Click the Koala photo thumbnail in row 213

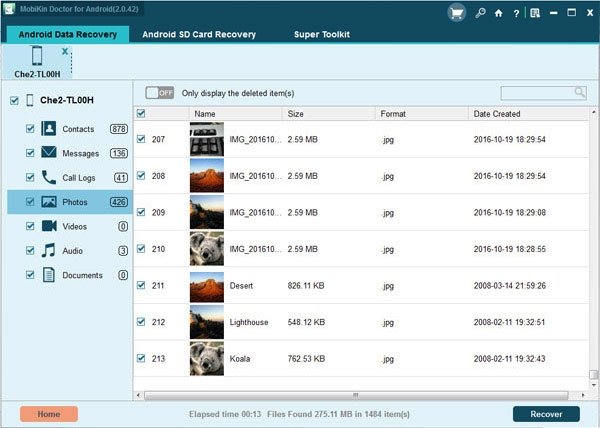coord(205,356)
